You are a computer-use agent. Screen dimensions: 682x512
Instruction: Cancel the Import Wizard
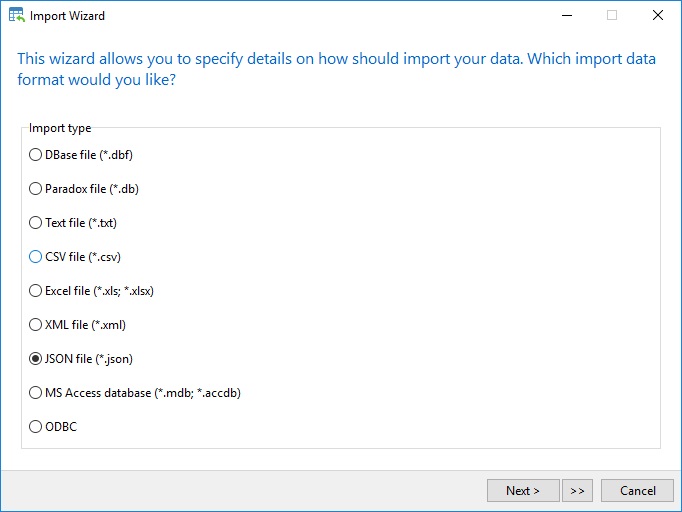(x=637, y=491)
